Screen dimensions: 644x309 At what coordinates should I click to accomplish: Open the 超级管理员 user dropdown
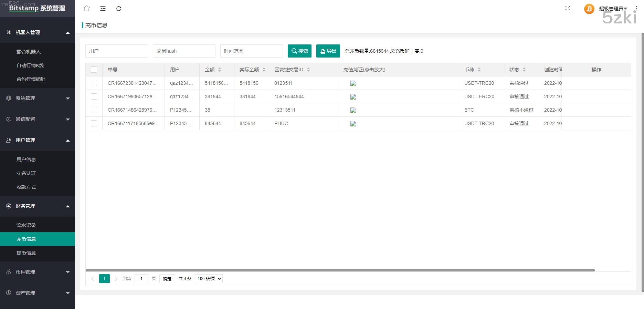point(613,9)
